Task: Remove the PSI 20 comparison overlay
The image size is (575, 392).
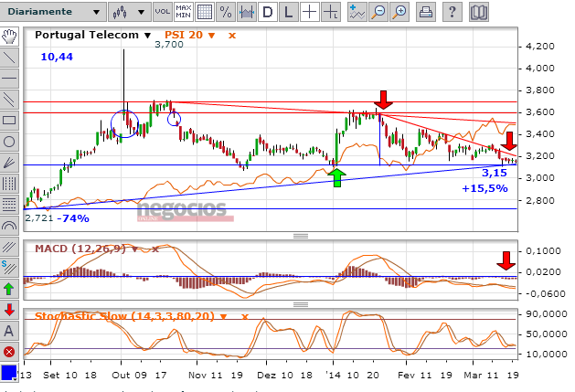Action: pos(232,35)
